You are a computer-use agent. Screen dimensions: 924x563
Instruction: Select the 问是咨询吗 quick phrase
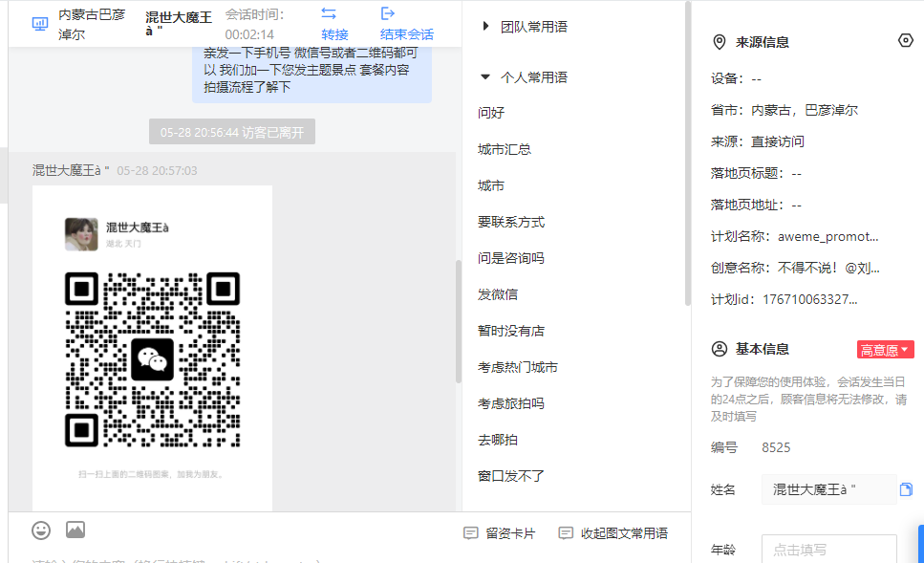point(511,258)
